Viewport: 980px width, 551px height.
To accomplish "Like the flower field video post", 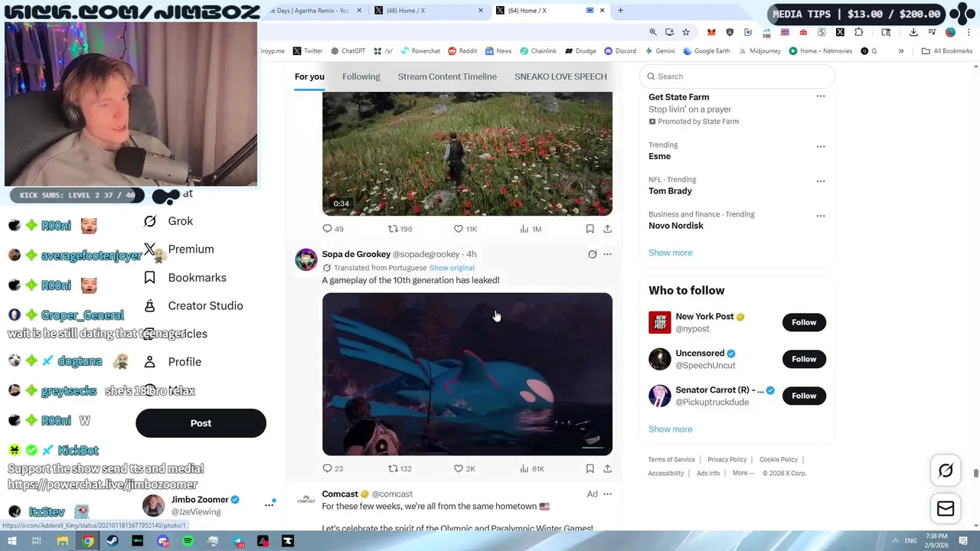I will (465, 229).
